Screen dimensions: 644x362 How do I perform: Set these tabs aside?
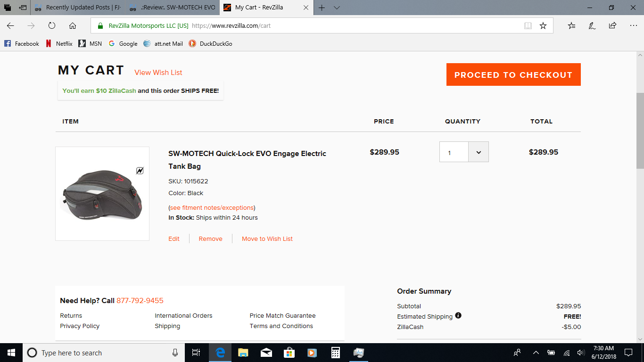click(x=23, y=8)
